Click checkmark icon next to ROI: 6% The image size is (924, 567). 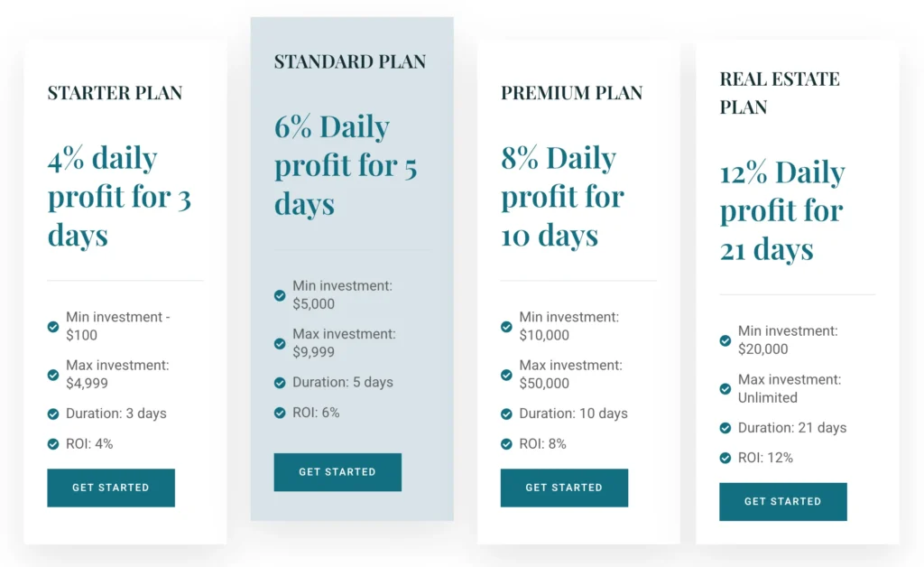coord(280,413)
